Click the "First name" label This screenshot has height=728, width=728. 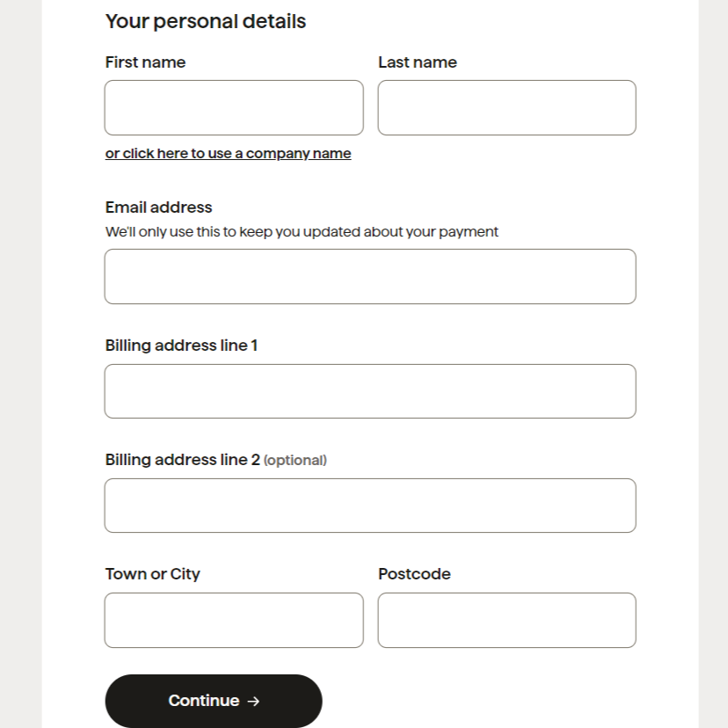click(145, 62)
